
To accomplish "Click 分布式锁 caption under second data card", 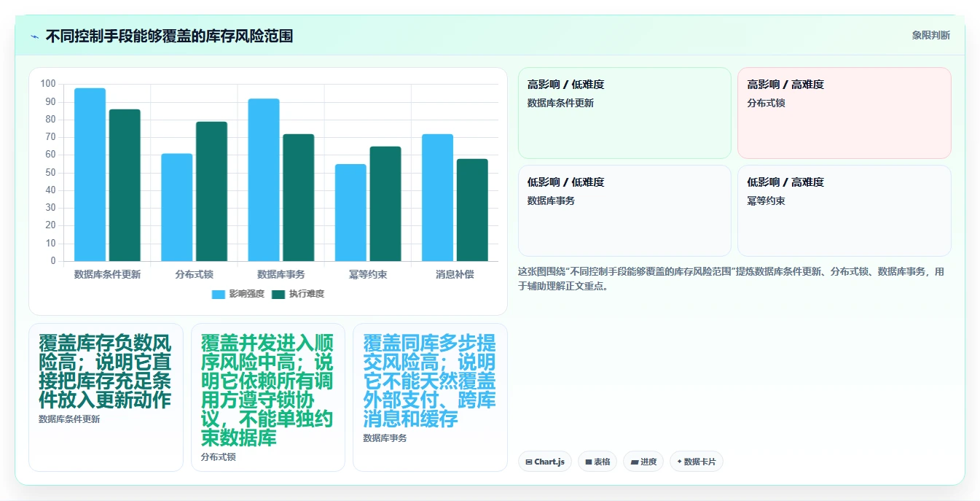I will click(x=219, y=457).
